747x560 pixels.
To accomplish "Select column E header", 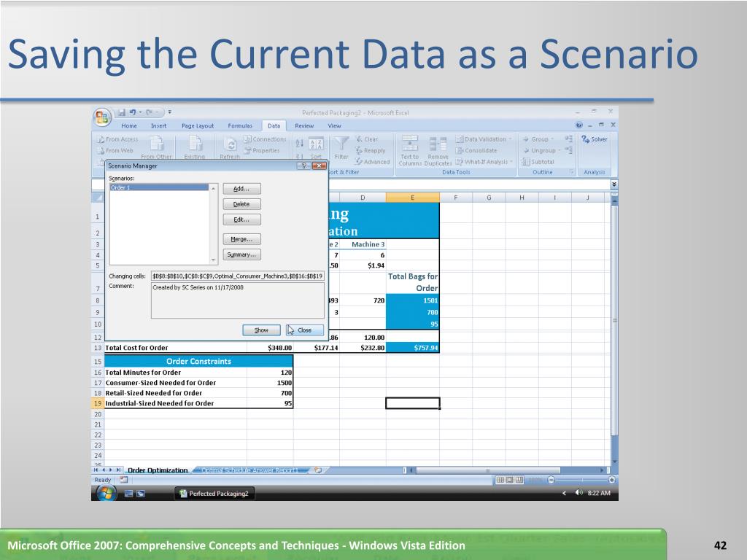I will pos(413,198).
